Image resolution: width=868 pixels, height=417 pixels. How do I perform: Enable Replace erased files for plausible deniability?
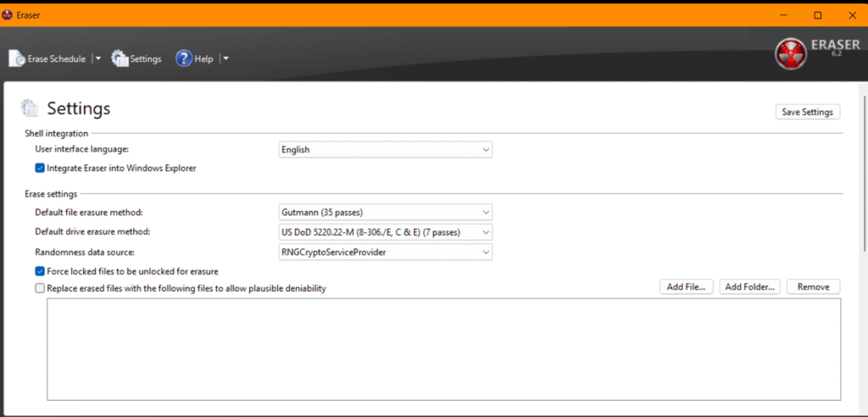click(40, 288)
